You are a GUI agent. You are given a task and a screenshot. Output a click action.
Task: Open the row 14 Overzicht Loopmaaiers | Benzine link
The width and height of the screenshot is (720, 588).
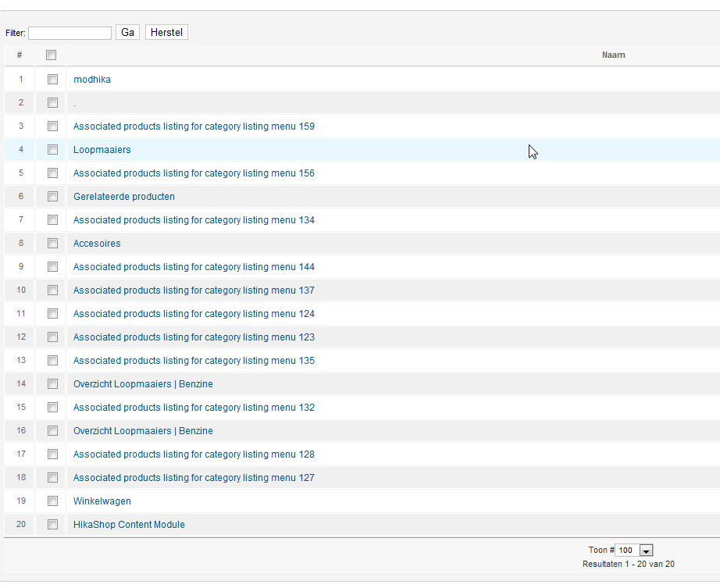[x=143, y=383]
